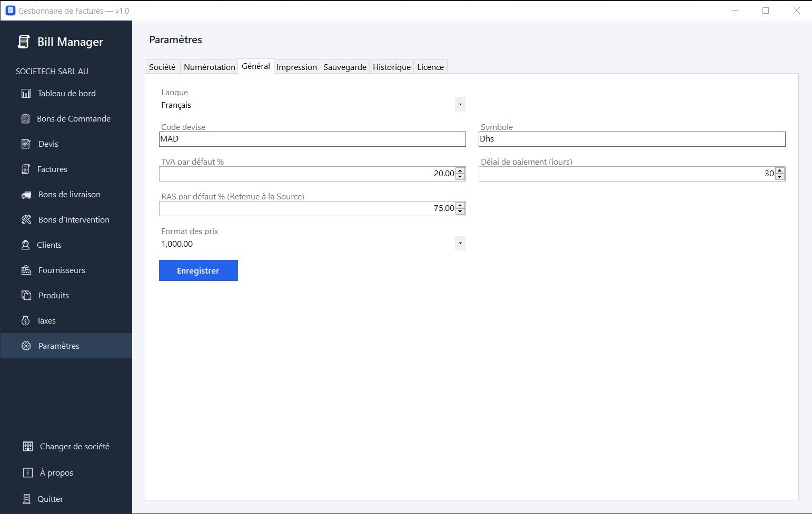The image size is (812, 514).
Task: Decrease TVA par défaut value
Action: click(460, 177)
